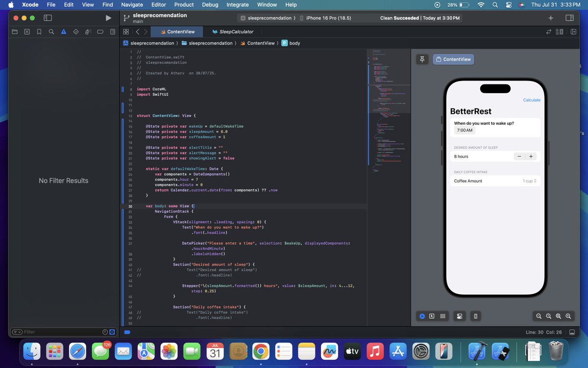Open the body symbol jump bar menu
The height and width of the screenshot is (368, 588).
291,43
